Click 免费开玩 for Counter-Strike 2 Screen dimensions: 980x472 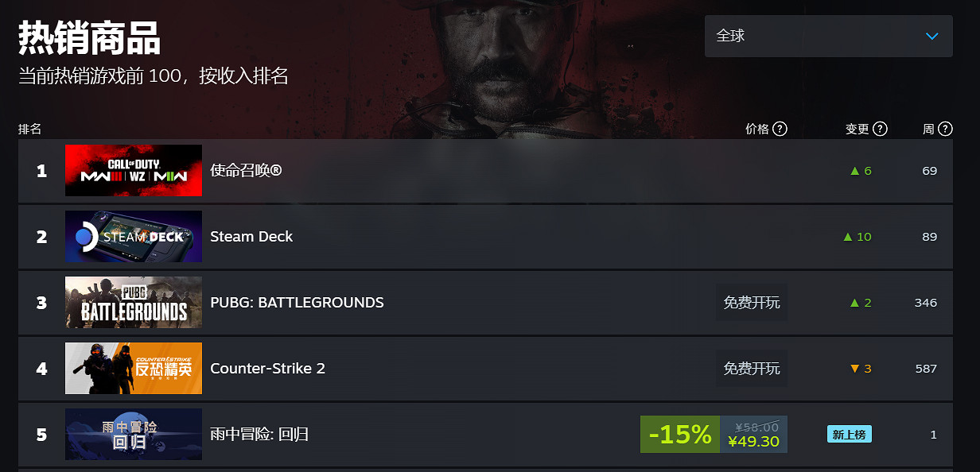coord(751,368)
